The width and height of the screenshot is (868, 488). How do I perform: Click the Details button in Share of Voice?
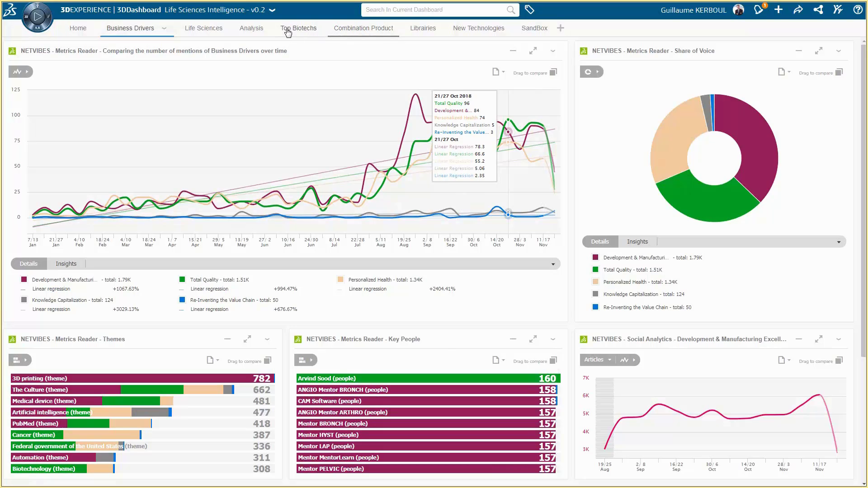(x=600, y=242)
